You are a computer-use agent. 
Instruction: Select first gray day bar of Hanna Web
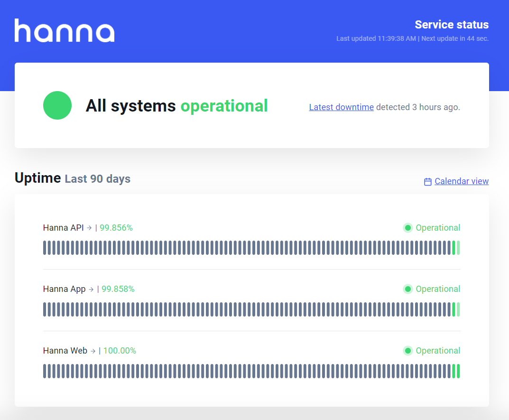pos(45,371)
